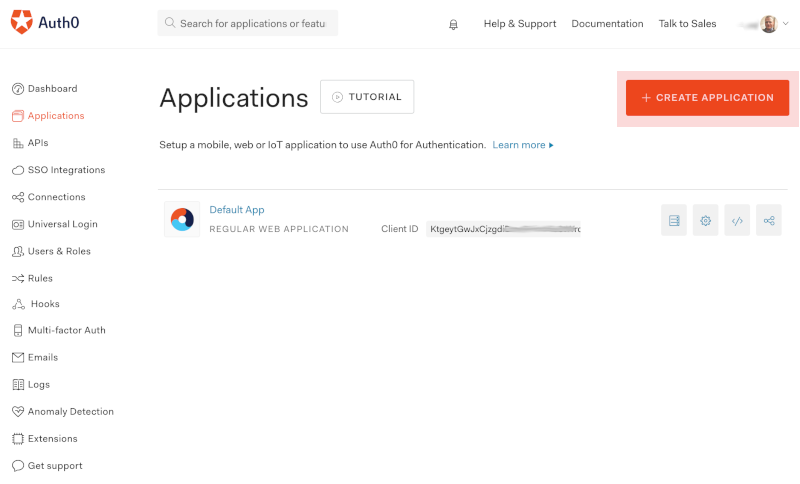Image resolution: width=800 pixels, height=484 pixels.
Task: Open SSO Integrations page
Action: tap(66, 170)
